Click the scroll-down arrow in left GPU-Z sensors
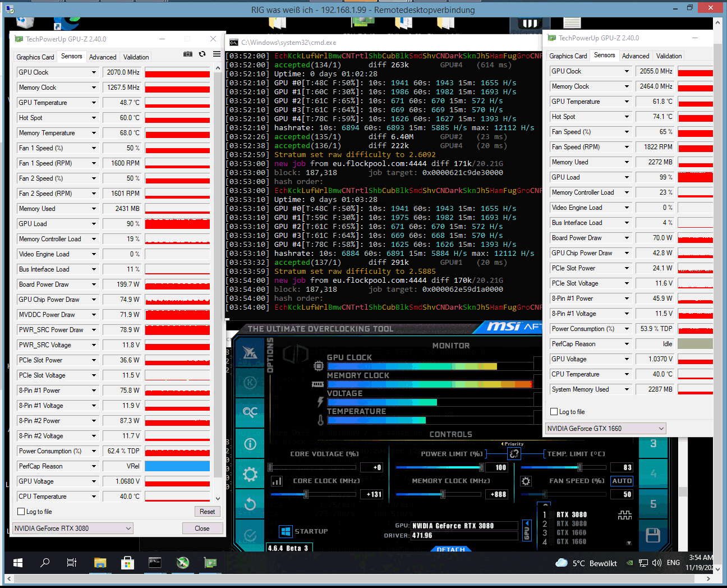Image resolution: width=727 pixels, height=588 pixels. pyautogui.click(x=218, y=498)
